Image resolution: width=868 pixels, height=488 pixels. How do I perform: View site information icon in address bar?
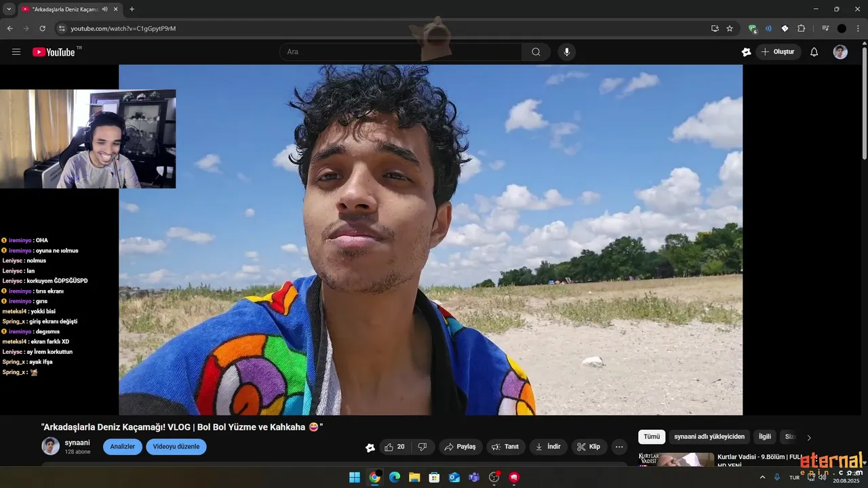[62, 28]
